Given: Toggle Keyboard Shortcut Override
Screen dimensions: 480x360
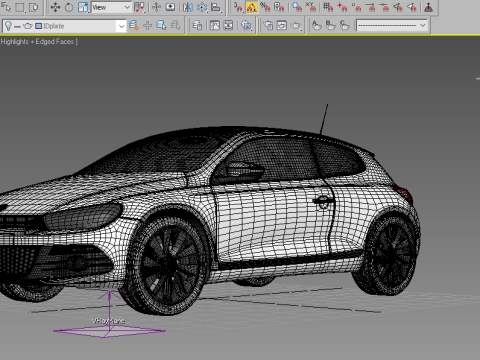Looking at the screenshot, I should pyautogui.click(x=170, y=7).
